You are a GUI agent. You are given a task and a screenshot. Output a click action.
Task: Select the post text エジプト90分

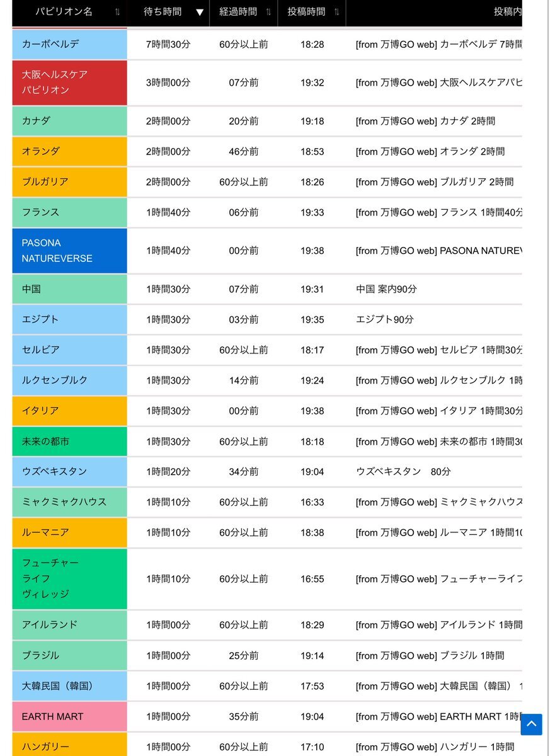(385, 319)
